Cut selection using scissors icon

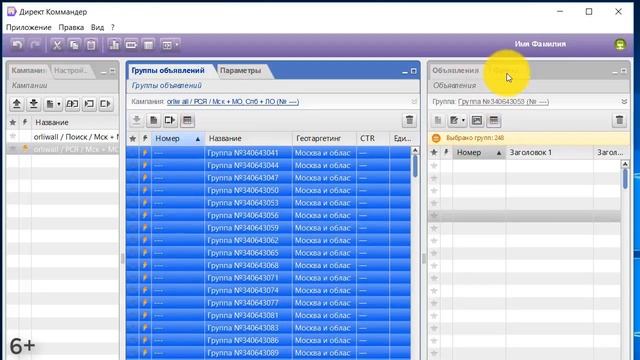pyautogui.click(x=57, y=44)
